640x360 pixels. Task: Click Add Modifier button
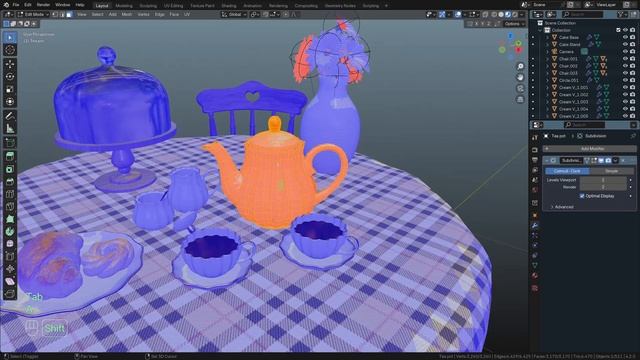[x=590, y=149]
